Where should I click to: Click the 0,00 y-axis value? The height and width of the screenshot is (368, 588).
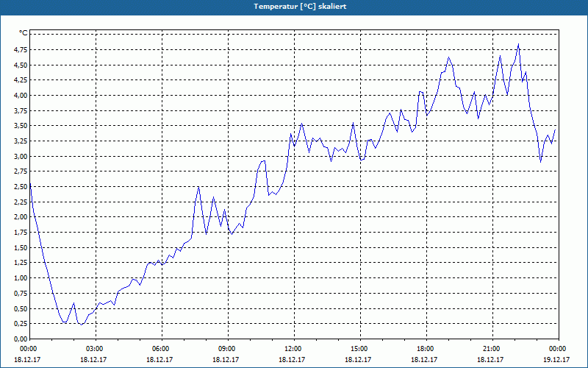pyautogui.click(x=21, y=339)
